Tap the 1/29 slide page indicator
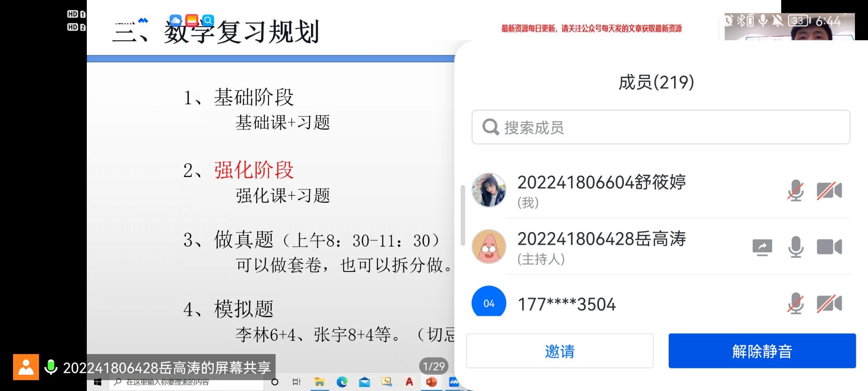This screenshot has height=391, width=868. pos(434,366)
